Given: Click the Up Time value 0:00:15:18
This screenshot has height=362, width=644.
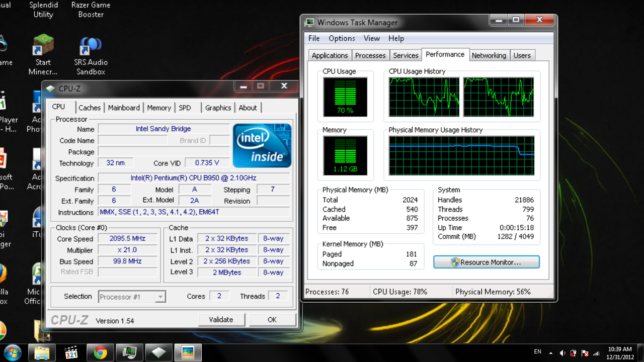Looking at the screenshot, I should (x=517, y=227).
